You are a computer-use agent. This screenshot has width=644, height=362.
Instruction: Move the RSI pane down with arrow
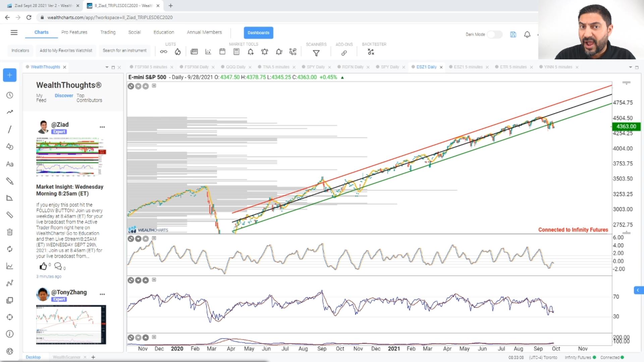click(x=138, y=280)
